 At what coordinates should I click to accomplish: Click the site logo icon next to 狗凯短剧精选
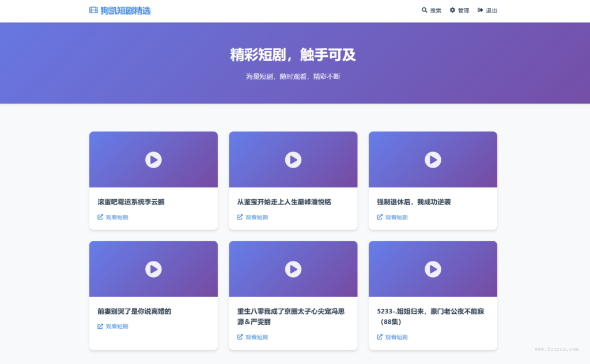click(x=92, y=10)
